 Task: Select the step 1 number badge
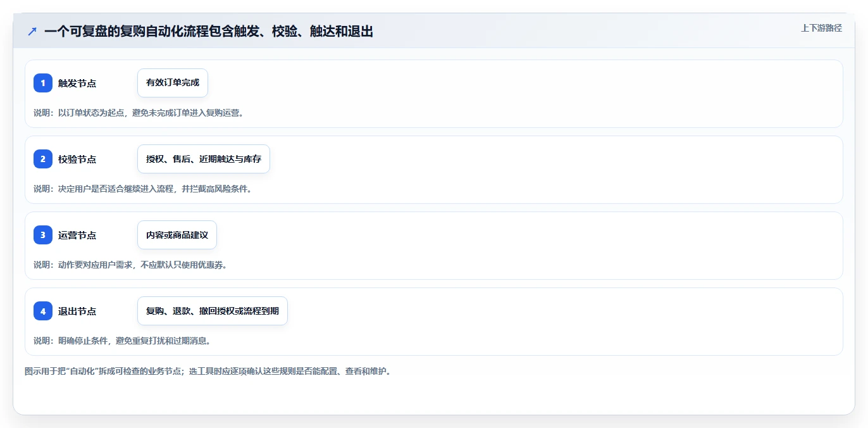click(43, 83)
